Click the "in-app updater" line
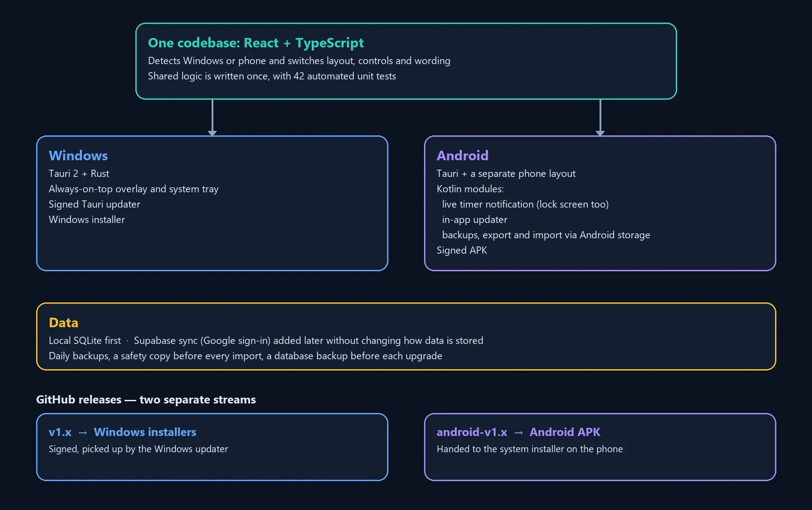 pyautogui.click(x=475, y=220)
